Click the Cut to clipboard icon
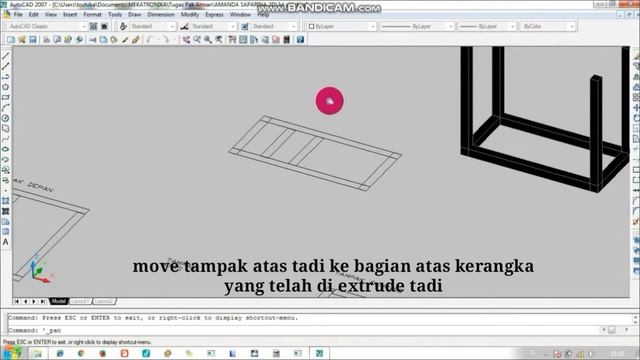Image resolution: width=640 pixels, height=360 pixels. [93, 40]
